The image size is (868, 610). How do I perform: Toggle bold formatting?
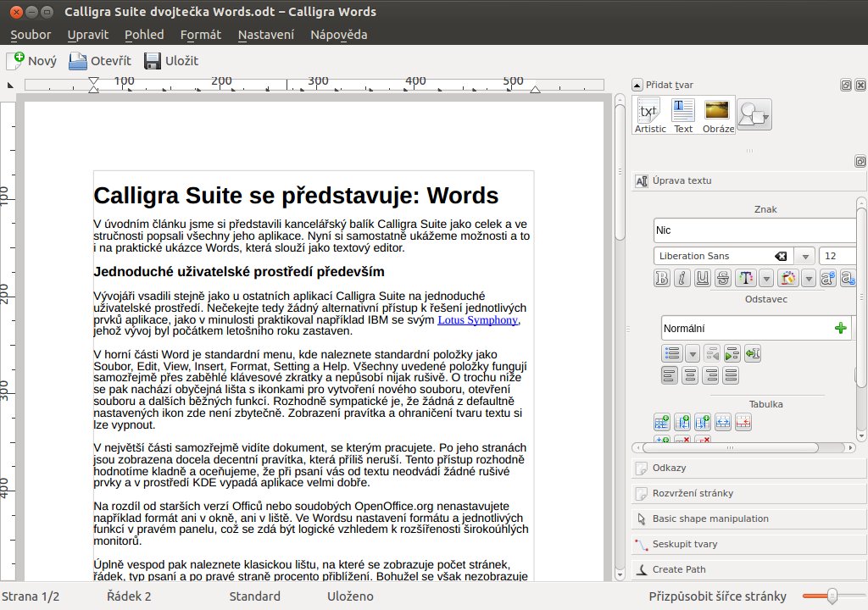pos(661,278)
